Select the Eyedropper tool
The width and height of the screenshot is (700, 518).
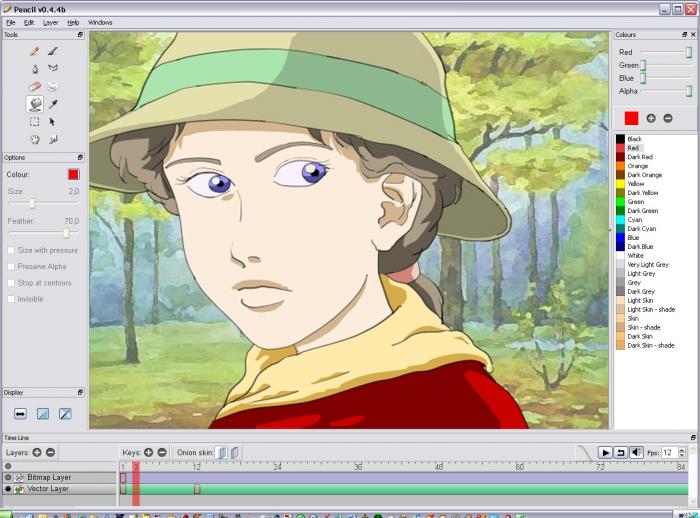[x=53, y=104]
